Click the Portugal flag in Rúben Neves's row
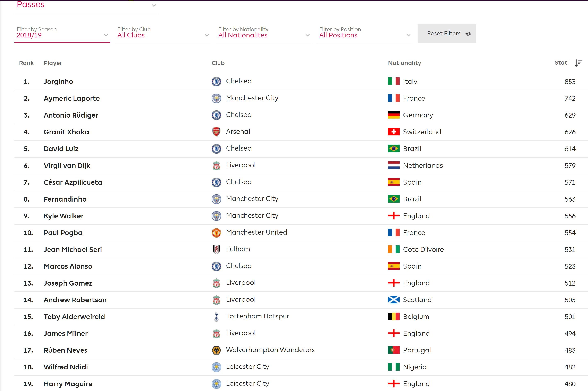The image size is (588, 391). coord(394,350)
